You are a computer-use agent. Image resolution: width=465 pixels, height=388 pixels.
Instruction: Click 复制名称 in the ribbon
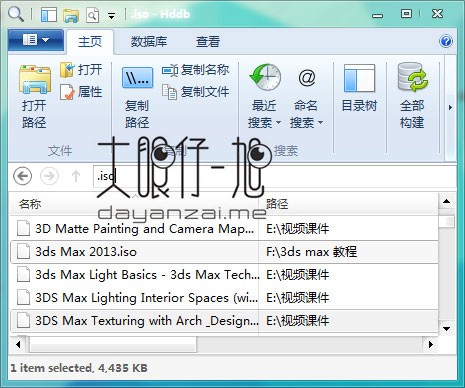coord(196,70)
